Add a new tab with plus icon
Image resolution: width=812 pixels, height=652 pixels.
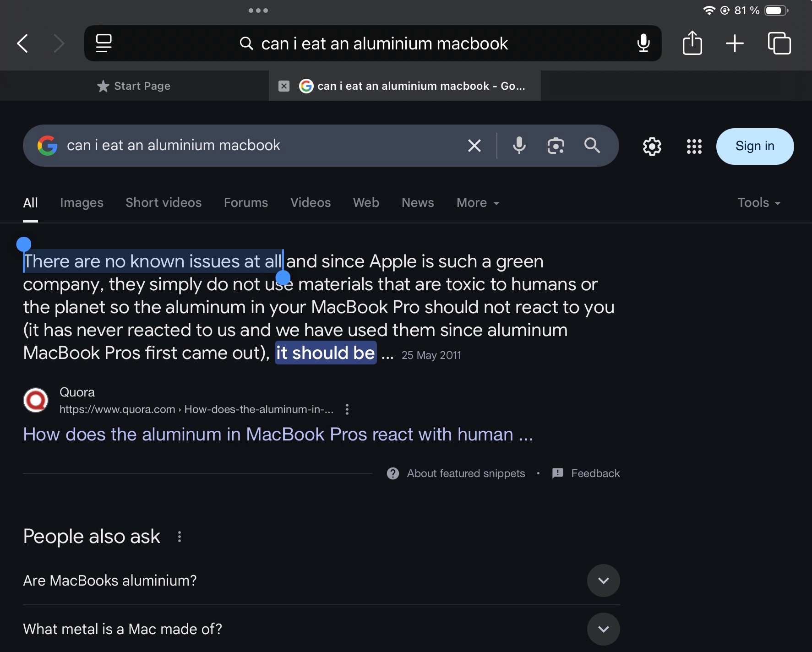[735, 43]
